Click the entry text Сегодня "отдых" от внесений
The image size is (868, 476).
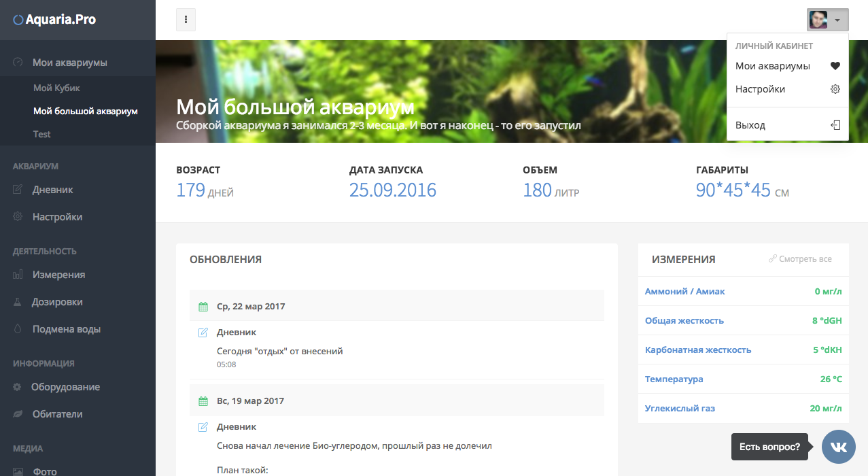tap(280, 352)
